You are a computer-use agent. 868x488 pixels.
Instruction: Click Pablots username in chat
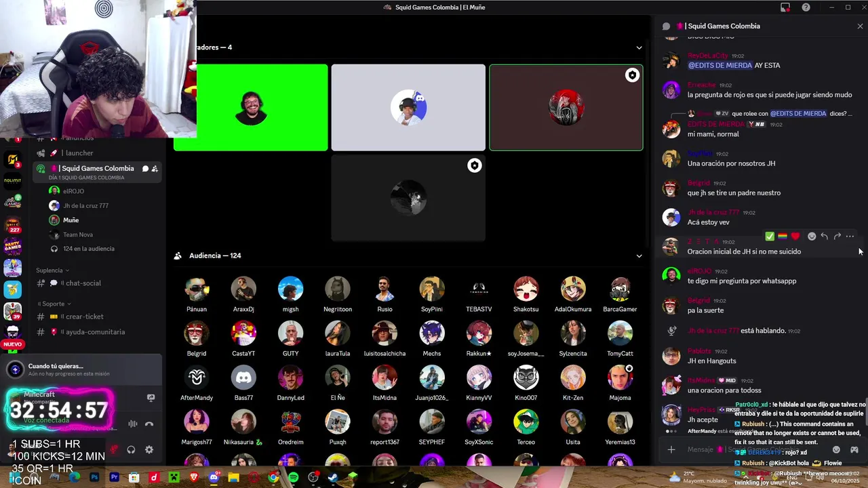click(x=699, y=351)
